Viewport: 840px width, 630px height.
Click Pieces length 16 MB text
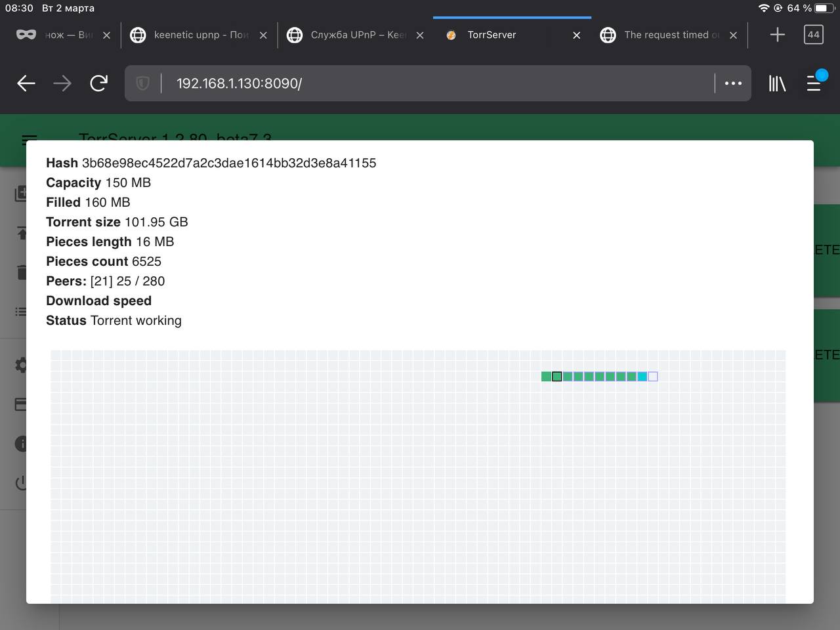click(110, 241)
